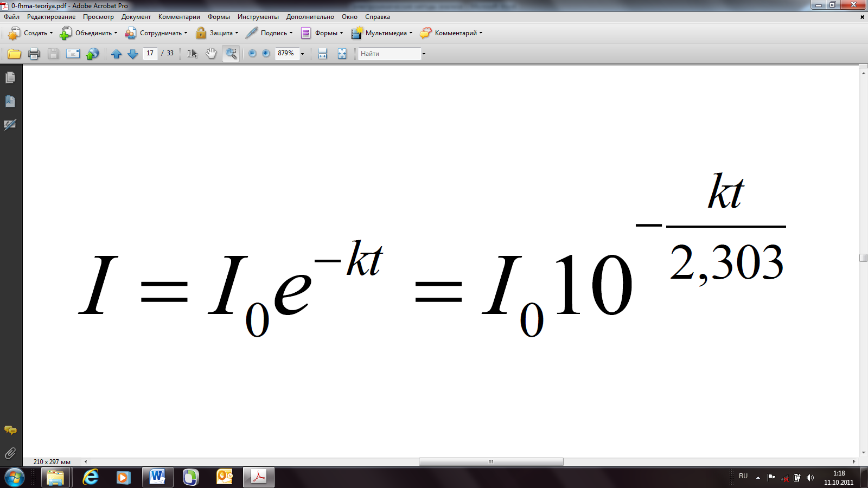Open the Comments panel speech bubble icon
The image size is (868, 488).
click(x=10, y=431)
